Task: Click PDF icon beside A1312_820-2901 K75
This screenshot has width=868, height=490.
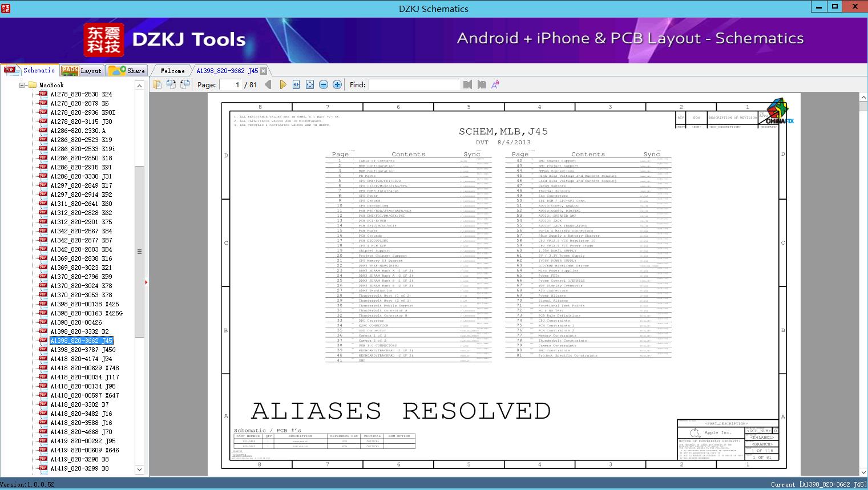Action: (43, 221)
